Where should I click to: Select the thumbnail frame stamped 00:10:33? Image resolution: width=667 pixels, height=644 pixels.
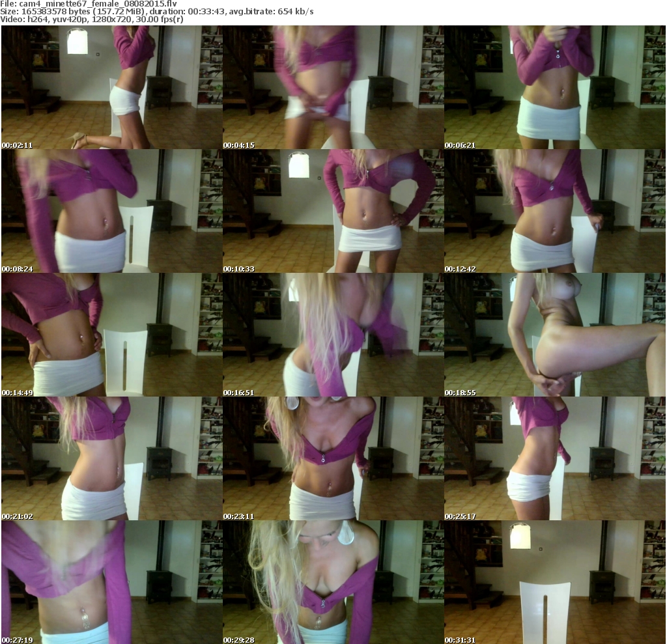[333, 211]
